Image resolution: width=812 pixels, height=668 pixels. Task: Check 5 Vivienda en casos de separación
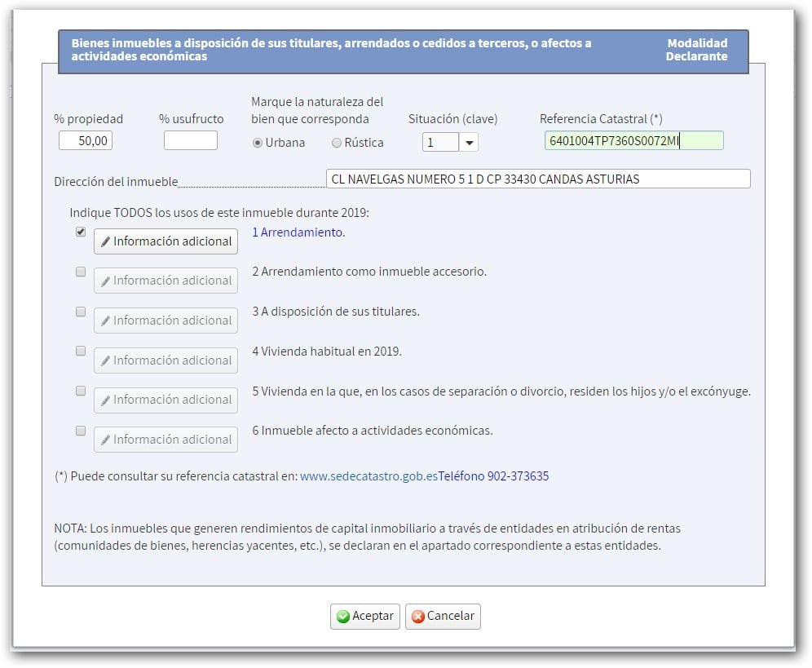[81, 391]
